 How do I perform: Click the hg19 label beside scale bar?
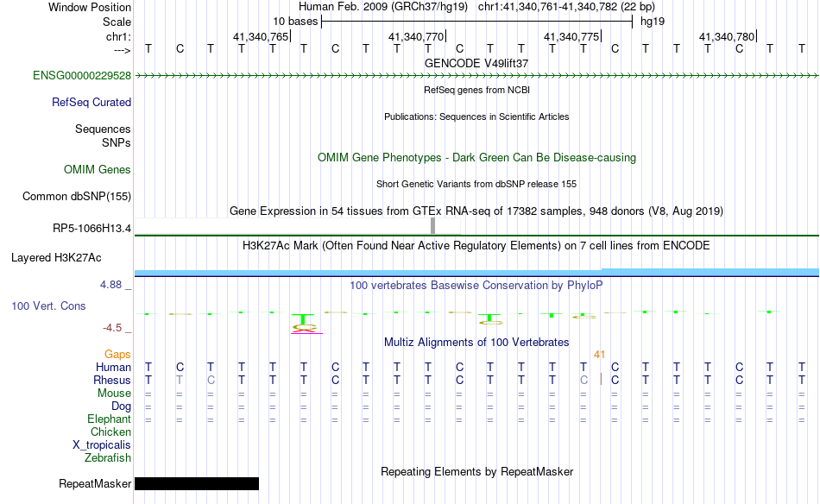point(653,22)
